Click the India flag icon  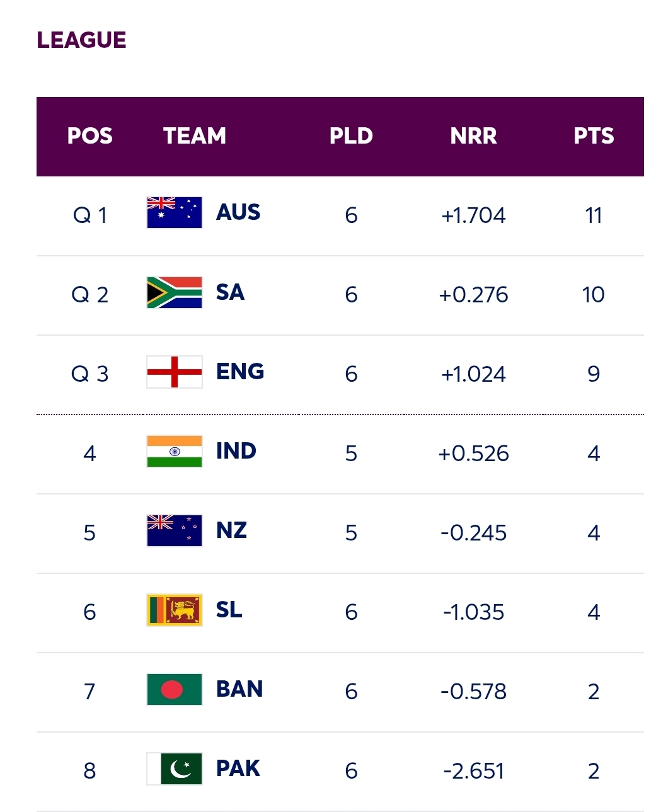coord(174,451)
